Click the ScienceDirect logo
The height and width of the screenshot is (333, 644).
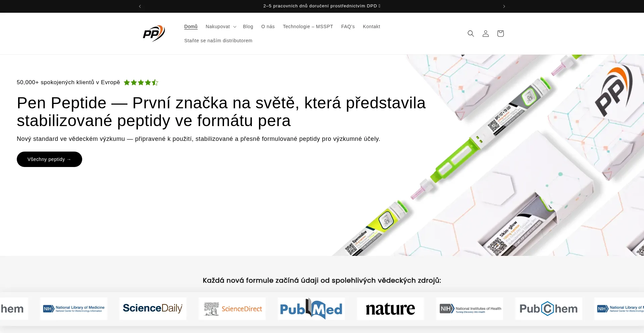point(232,309)
